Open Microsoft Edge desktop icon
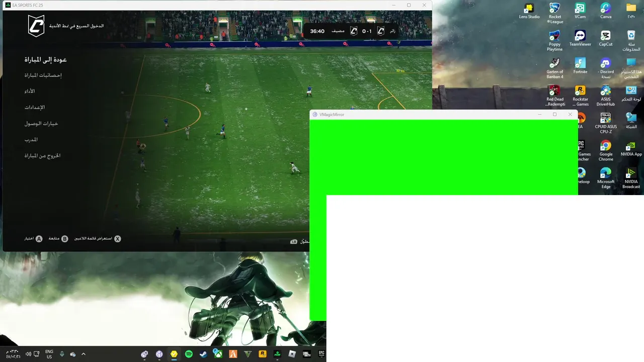 (x=606, y=178)
